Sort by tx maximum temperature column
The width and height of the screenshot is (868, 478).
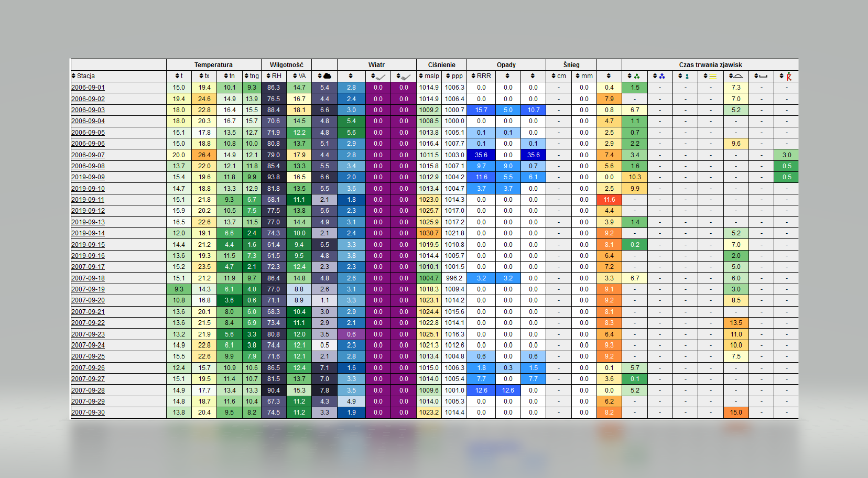tap(204, 76)
